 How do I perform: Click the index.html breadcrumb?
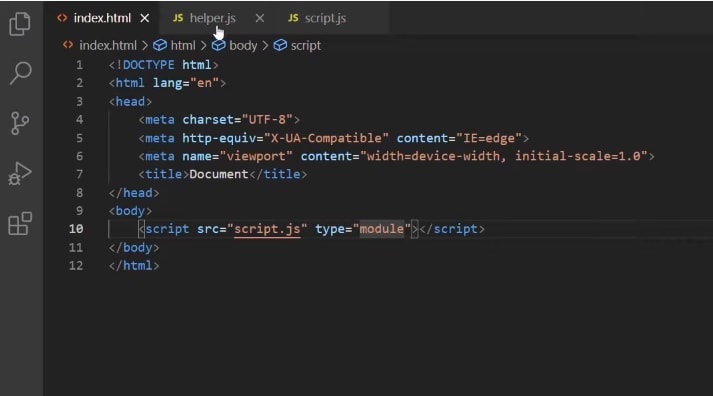coord(108,45)
